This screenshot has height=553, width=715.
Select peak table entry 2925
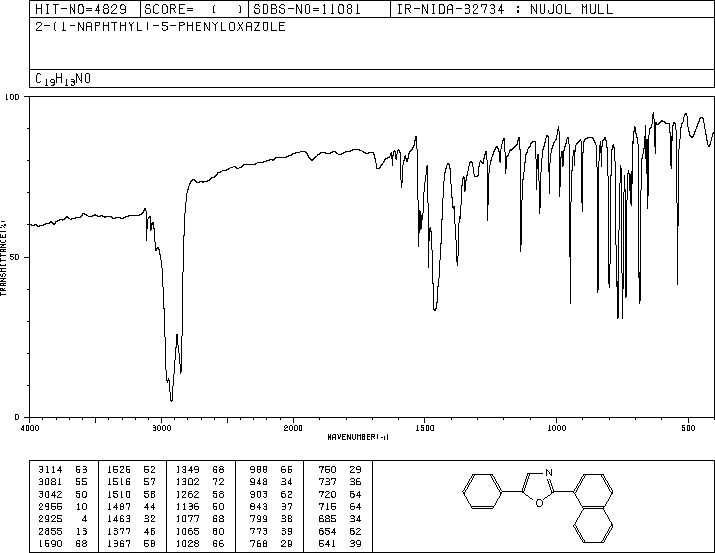pyautogui.click(x=63, y=519)
